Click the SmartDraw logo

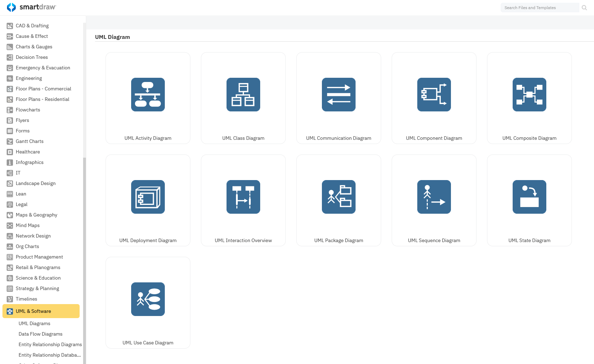pos(32,7)
